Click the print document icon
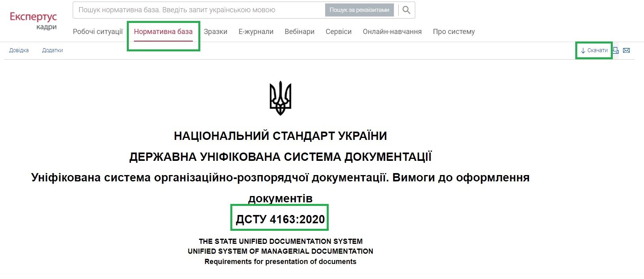 (616, 50)
